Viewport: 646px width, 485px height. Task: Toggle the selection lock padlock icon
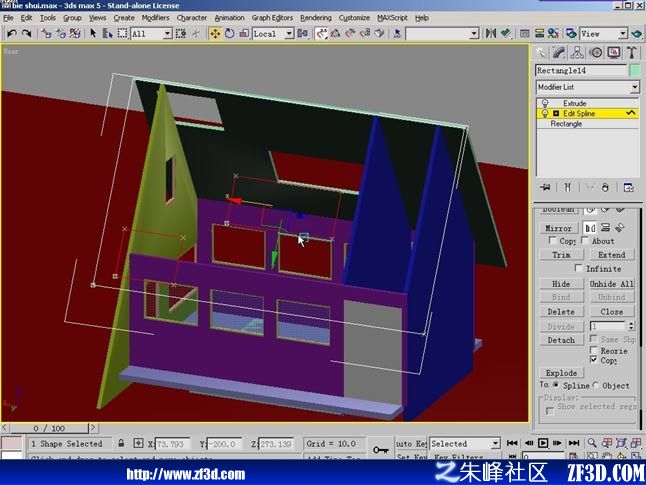pos(121,443)
